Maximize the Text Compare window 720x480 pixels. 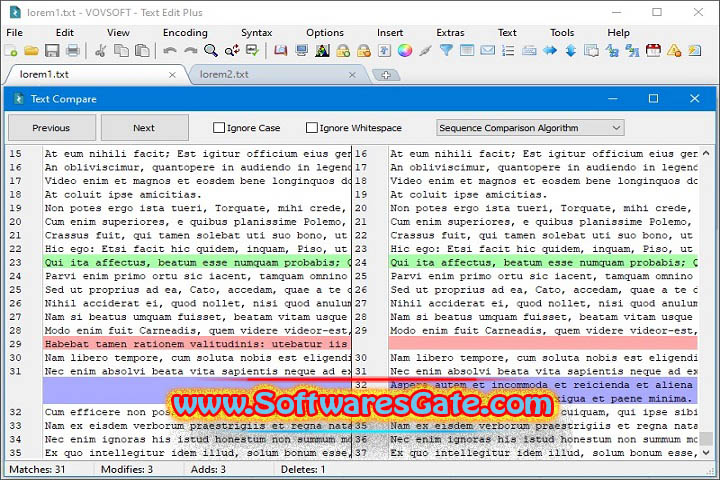pos(653,98)
